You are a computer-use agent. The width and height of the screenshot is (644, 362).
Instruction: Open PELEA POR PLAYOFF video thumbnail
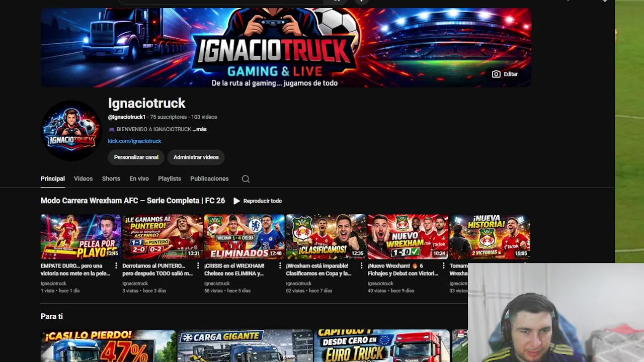tap(81, 237)
